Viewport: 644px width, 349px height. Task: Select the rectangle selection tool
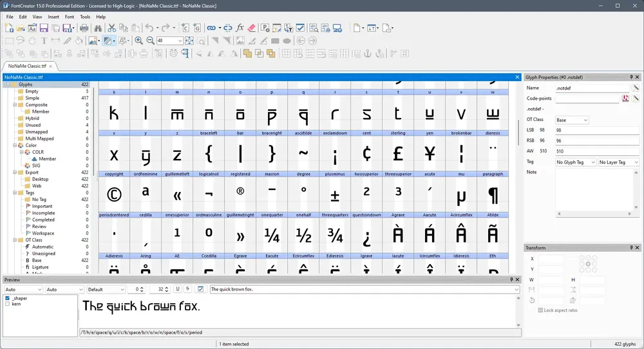(x=9, y=41)
